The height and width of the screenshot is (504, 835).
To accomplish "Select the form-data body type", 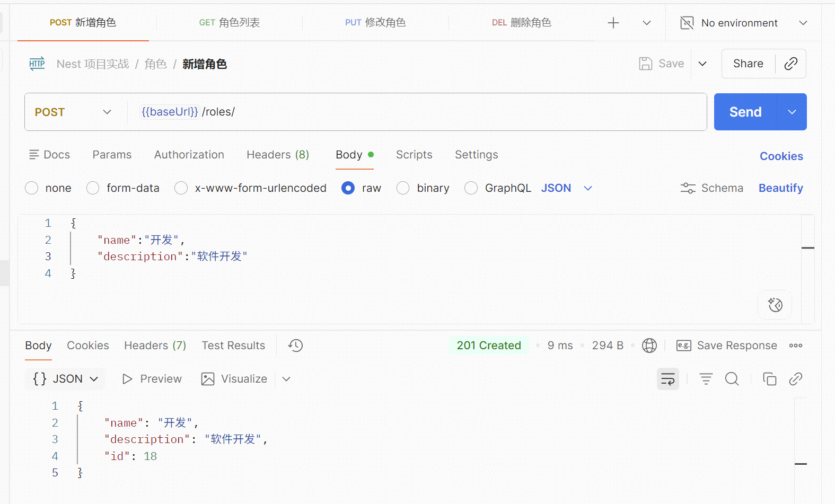I will [x=93, y=188].
